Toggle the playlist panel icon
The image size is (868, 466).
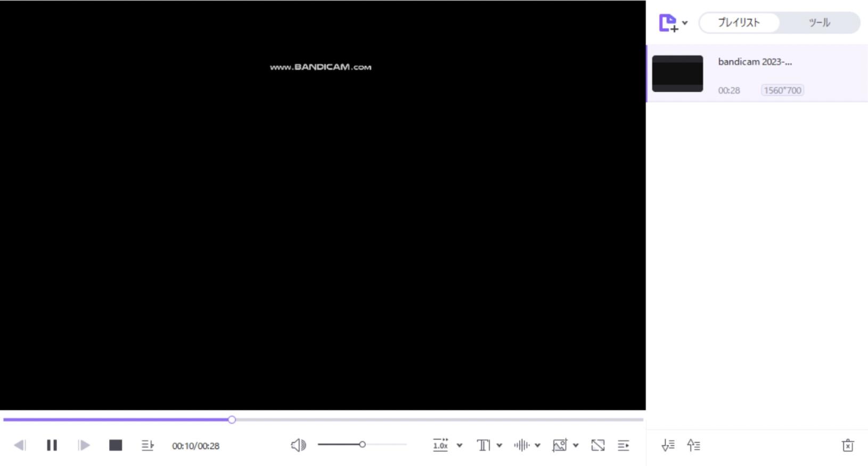click(x=624, y=445)
